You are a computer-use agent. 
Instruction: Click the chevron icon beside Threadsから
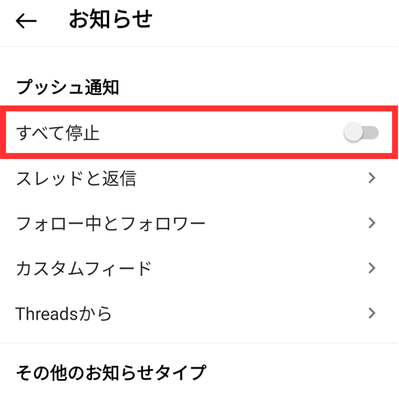(x=372, y=313)
